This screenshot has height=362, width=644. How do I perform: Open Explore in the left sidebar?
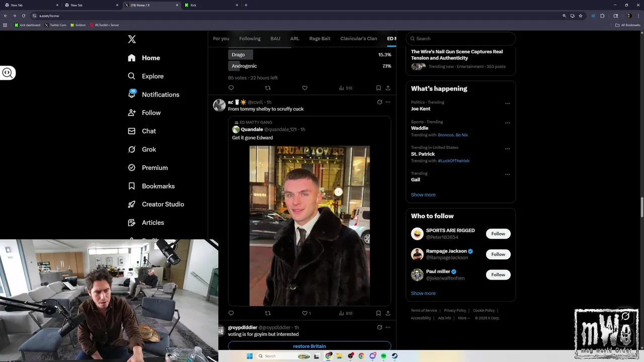[145, 76]
